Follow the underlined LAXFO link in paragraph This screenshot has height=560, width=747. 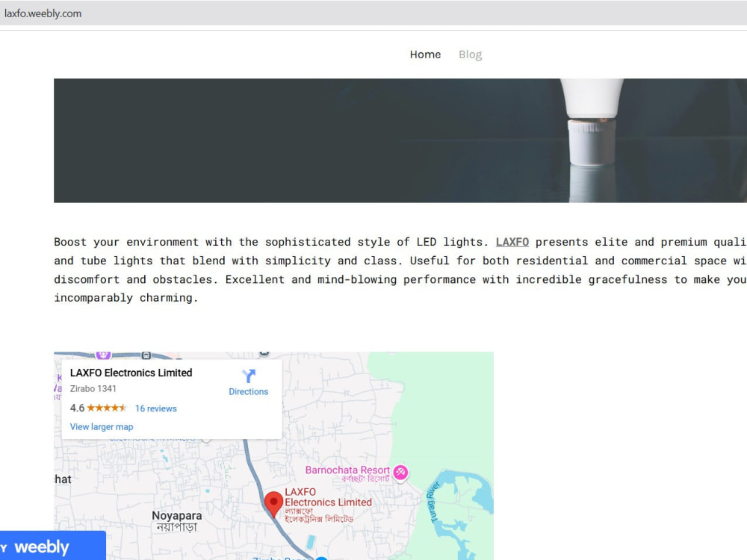click(512, 242)
